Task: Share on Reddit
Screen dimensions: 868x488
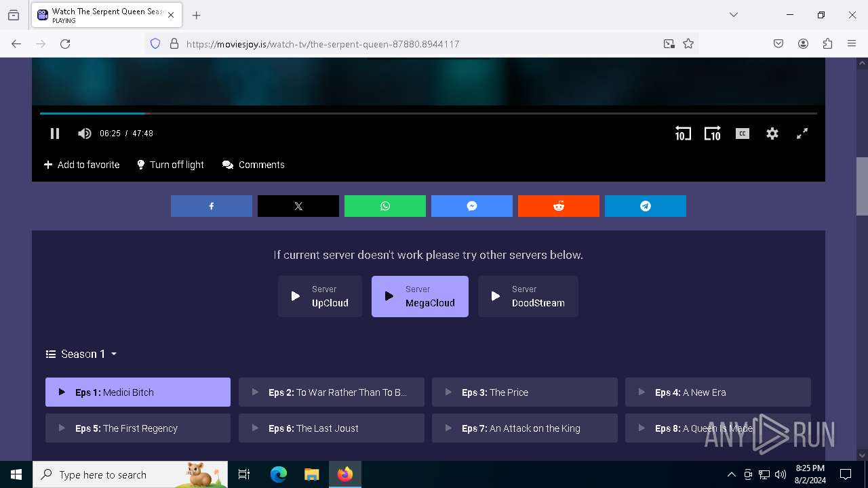Action: click(559, 206)
